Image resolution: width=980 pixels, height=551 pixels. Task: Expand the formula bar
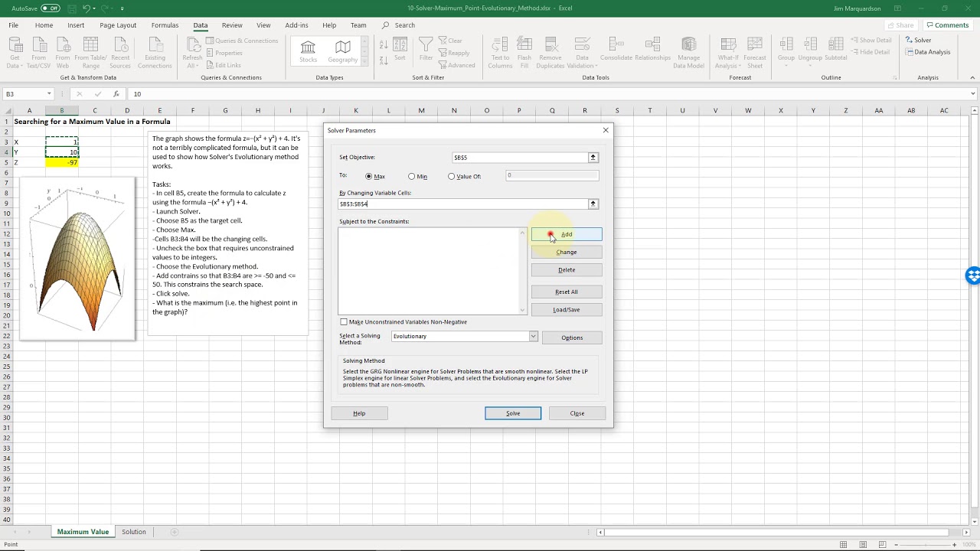click(x=973, y=94)
